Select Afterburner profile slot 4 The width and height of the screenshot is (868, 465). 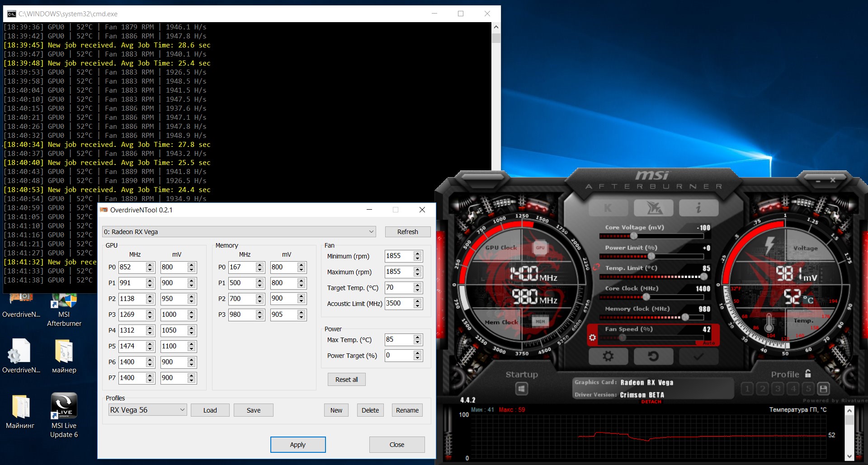click(x=793, y=389)
